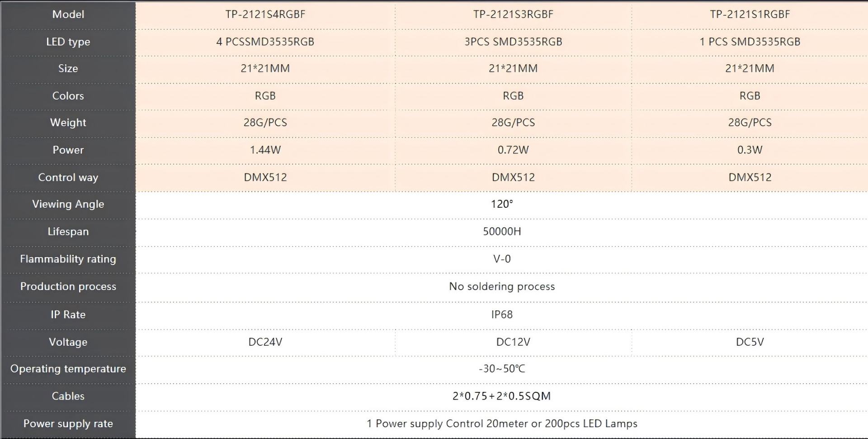
Task: Click the No soldering process text
Action: [x=502, y=286]
